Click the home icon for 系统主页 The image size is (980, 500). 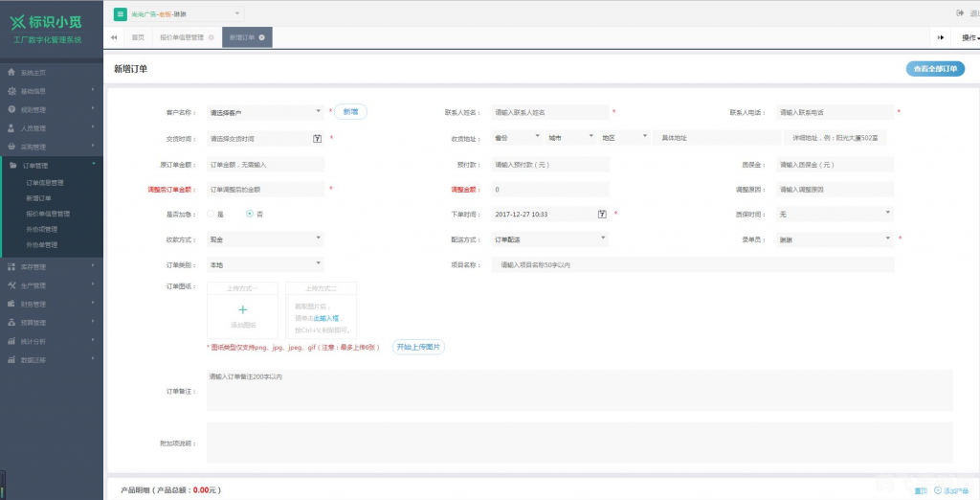(11, 73)
